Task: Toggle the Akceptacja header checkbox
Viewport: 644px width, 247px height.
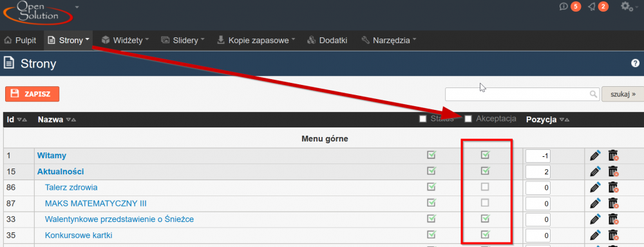Action: [468, 119]
